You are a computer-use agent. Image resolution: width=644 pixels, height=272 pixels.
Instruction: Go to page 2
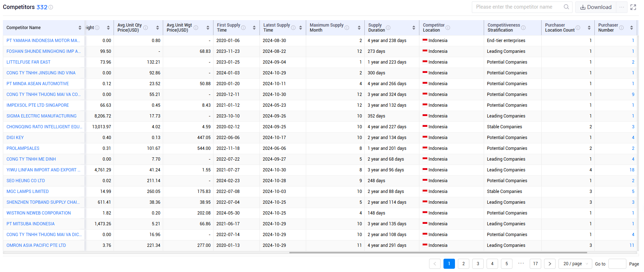click(464, 264)
